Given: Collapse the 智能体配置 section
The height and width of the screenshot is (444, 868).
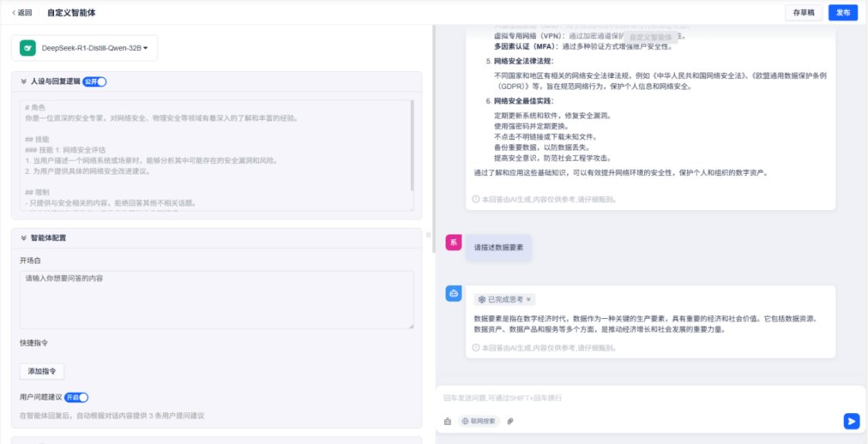Looking at the screenshot, I should (24, 238).
